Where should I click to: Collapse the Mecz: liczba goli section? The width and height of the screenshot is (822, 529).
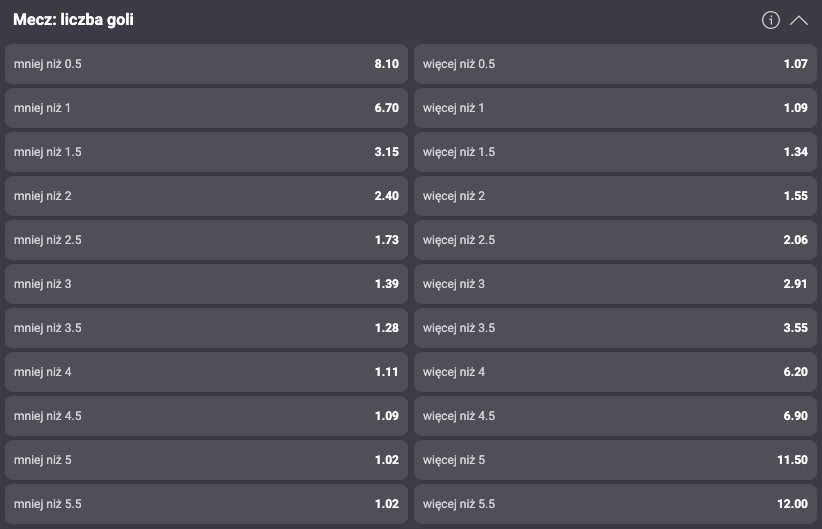(x=799, y=20)
